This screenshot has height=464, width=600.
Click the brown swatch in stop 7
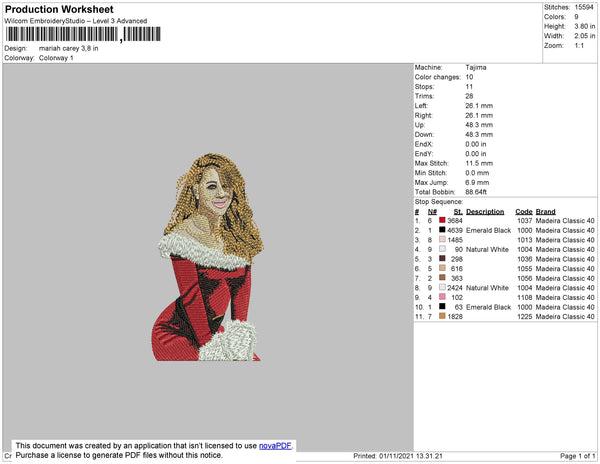click(442, 277)
